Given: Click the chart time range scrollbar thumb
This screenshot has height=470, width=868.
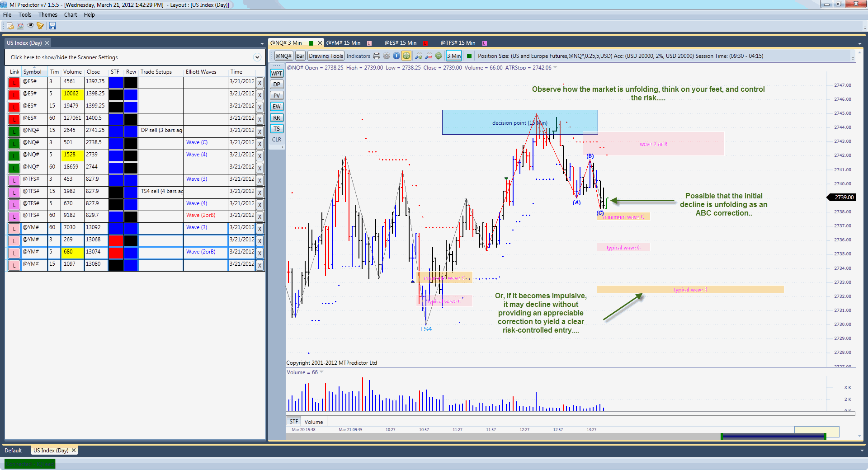Looking at the screenshot, I should [x=774, y=436].
